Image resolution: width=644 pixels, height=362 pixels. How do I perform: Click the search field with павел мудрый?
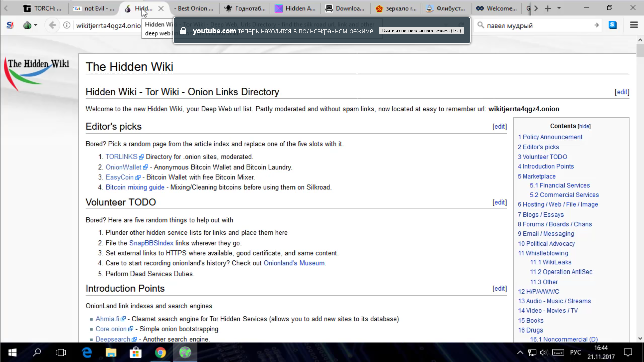539,25
